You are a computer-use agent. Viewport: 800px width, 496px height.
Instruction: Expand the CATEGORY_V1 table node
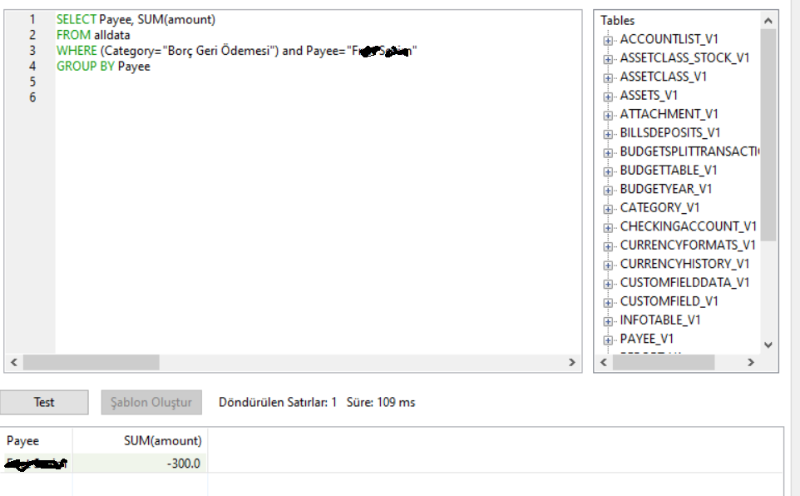pyautogui.click(x=608, y=209)
